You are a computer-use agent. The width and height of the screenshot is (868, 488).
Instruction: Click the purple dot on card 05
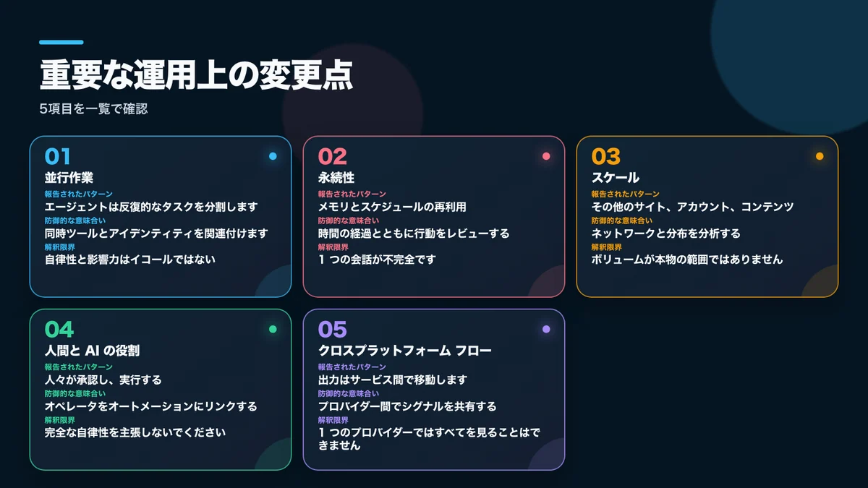[546, 329]
